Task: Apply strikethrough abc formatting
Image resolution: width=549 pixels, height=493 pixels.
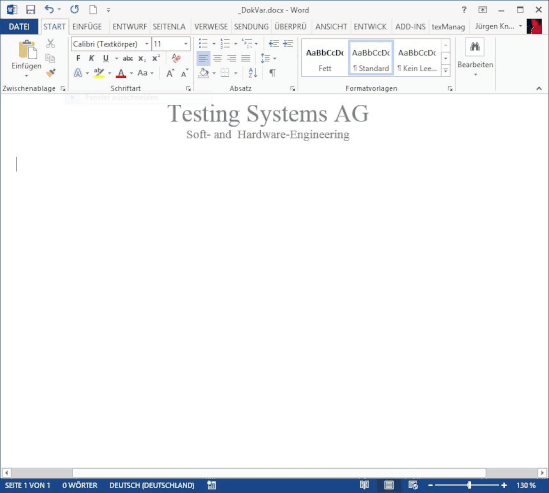Action: tap(127, 58)
